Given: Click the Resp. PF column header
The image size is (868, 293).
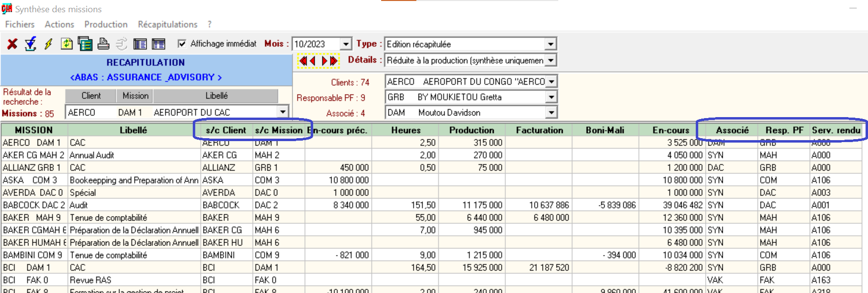Looking at the screenshot, I should click(784, 130).
